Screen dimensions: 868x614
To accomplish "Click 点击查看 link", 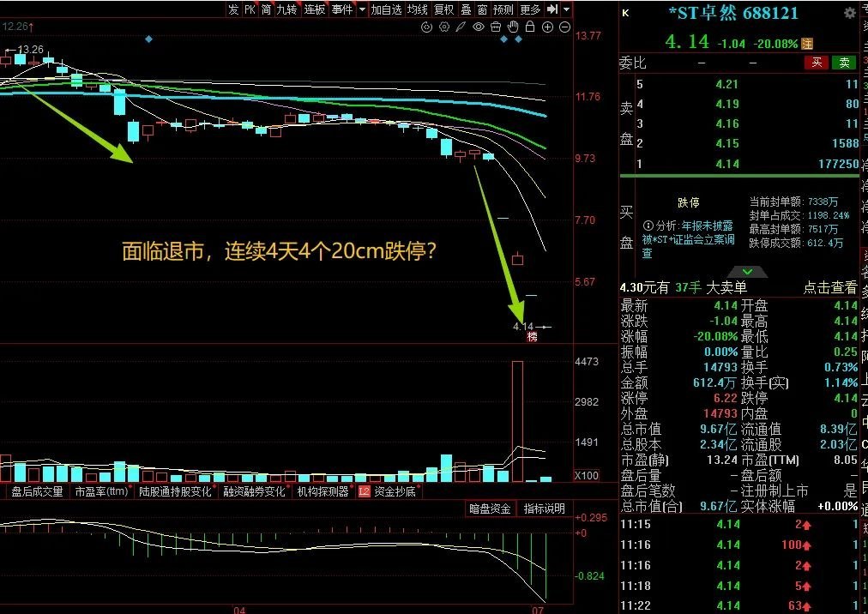I will point(829,287).
